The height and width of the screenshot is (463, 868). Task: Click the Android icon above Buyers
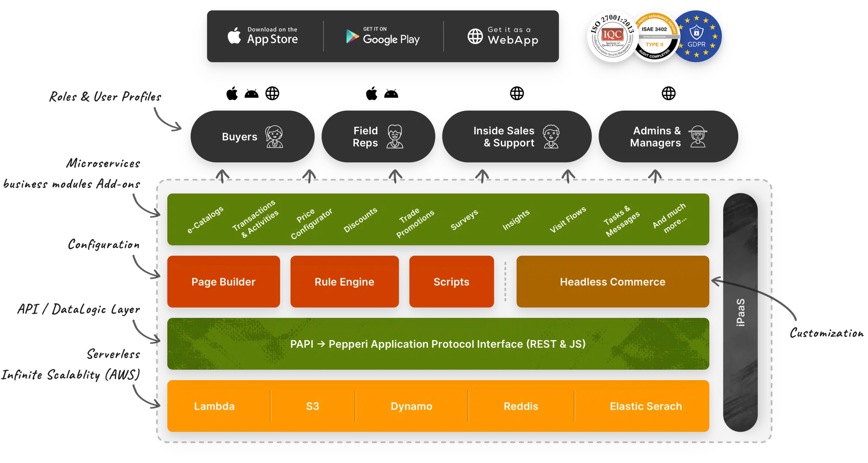pos(251,94)
